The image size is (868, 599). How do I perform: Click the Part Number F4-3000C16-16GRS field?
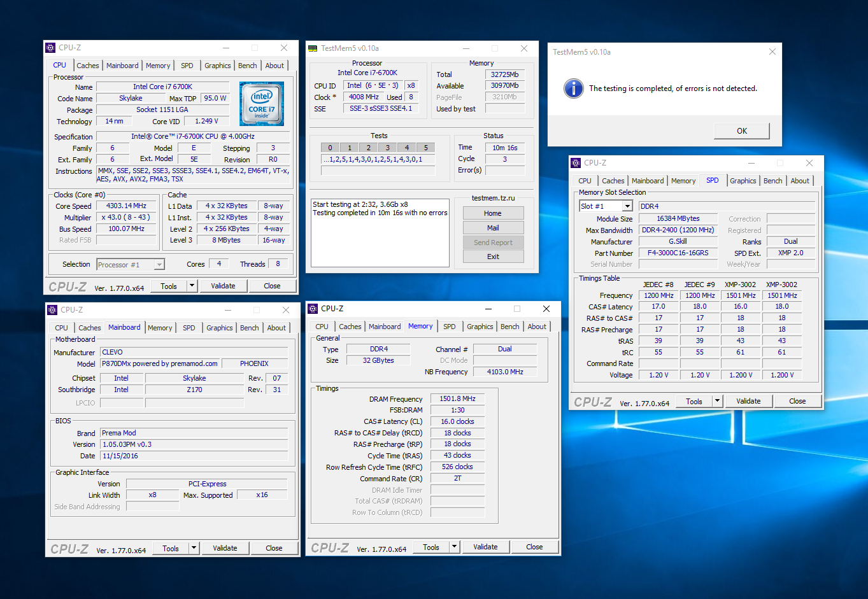(x=678, y=253)
